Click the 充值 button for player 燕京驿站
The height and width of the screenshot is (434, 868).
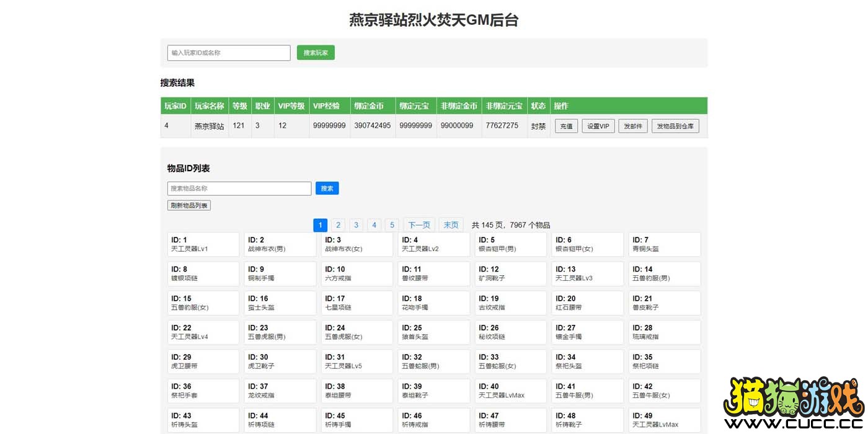coord(566,126)
